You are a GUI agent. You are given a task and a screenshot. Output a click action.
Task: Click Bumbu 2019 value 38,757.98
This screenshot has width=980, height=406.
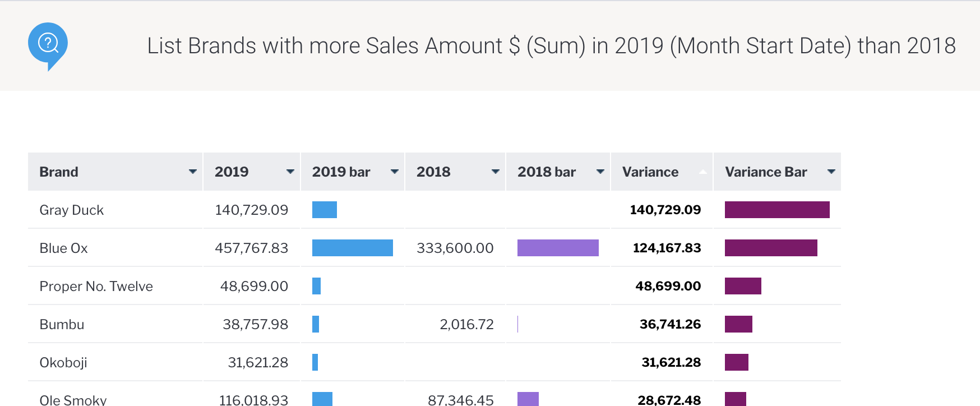point(256,325)
